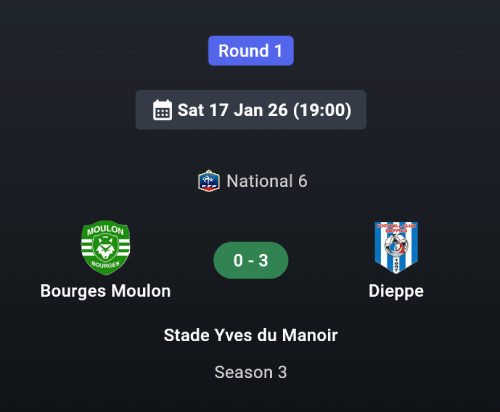
Task: Open the Dieppe team name
Action: (x=396, y=292)
